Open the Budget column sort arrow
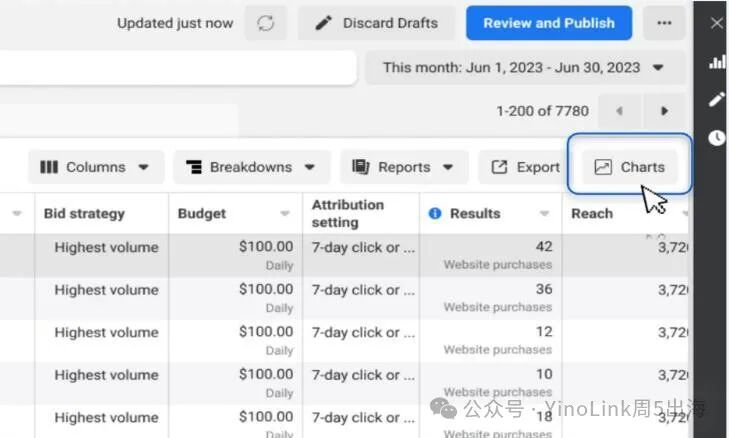 [285, 213]
